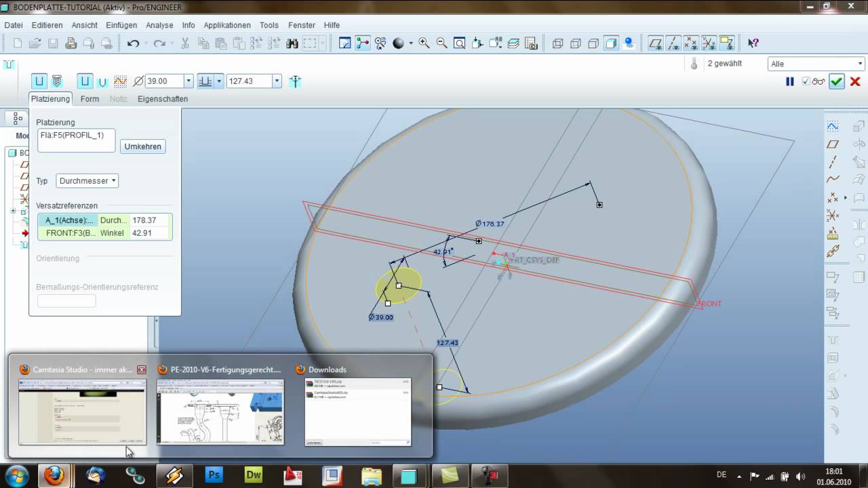Switch to the Eigenschaften tab
This screenshot has width=868, height=488.
click(x=163, y=99)
